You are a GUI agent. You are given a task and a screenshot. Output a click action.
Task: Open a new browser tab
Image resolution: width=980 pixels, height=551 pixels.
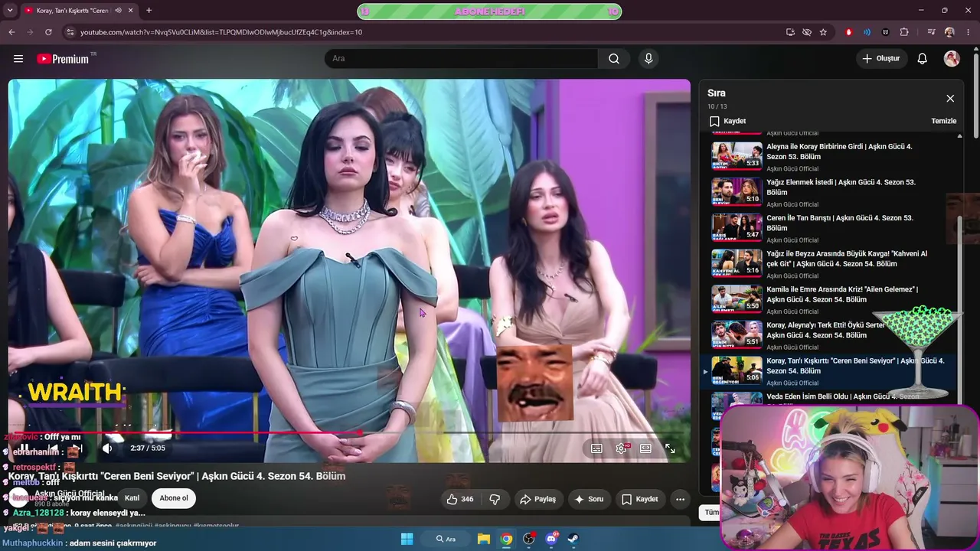(149, 11)
